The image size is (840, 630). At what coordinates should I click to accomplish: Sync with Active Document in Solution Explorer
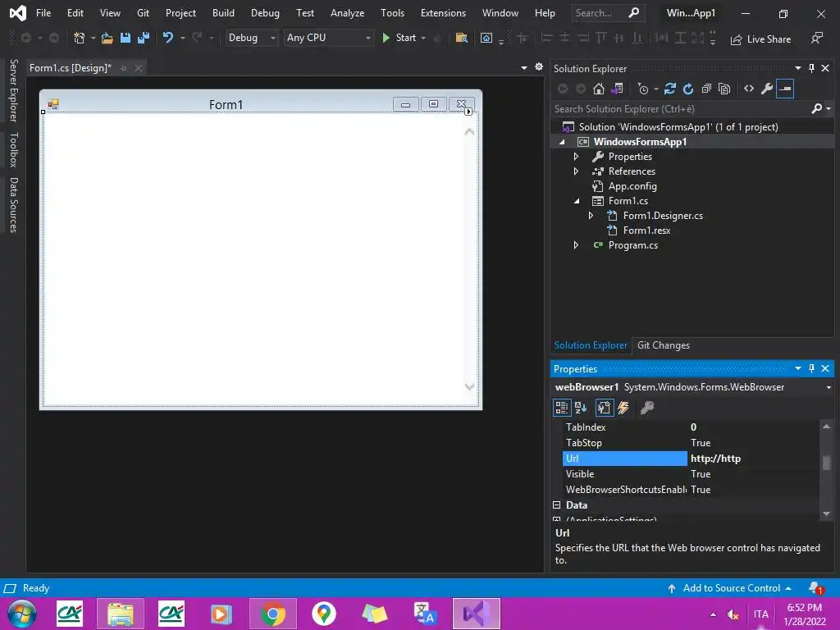point(670,89)
